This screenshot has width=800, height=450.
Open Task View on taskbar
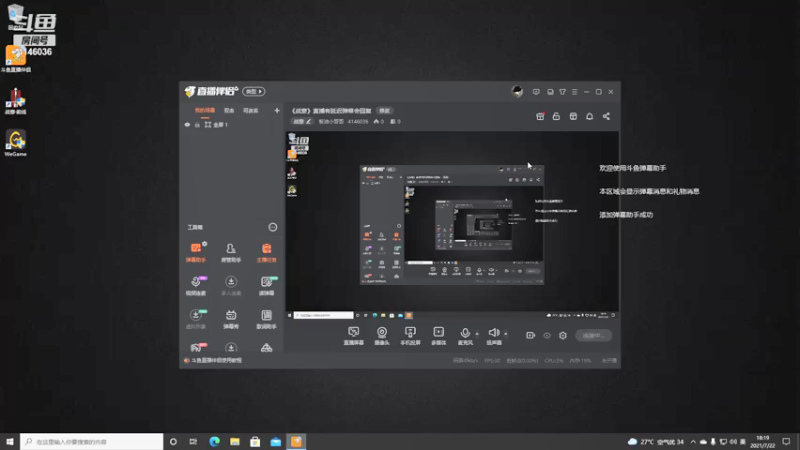click(x=193, y=441)
